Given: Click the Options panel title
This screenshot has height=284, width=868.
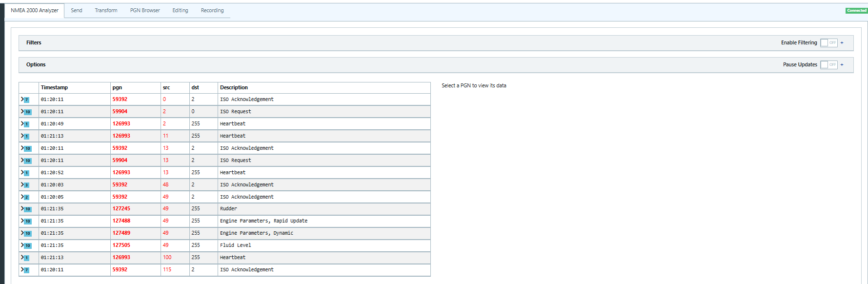Looking at the screenshot, I should coord(36,64).
